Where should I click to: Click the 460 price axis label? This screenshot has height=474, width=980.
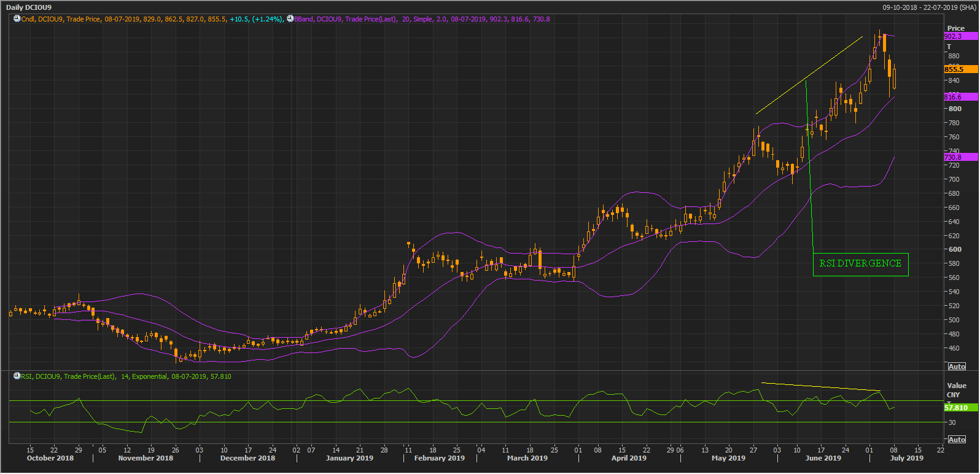tap(954, 348)
